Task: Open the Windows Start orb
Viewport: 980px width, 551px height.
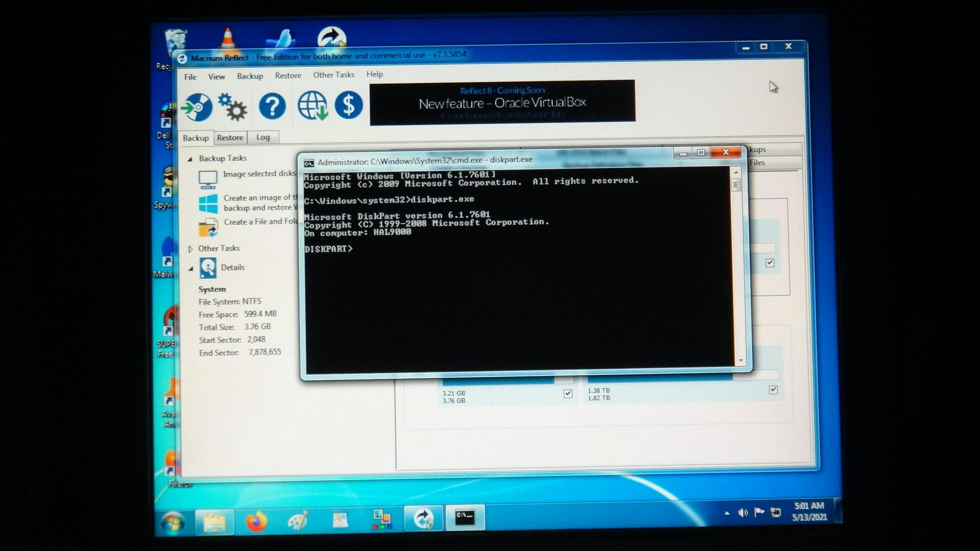Action: pos(173,523)
